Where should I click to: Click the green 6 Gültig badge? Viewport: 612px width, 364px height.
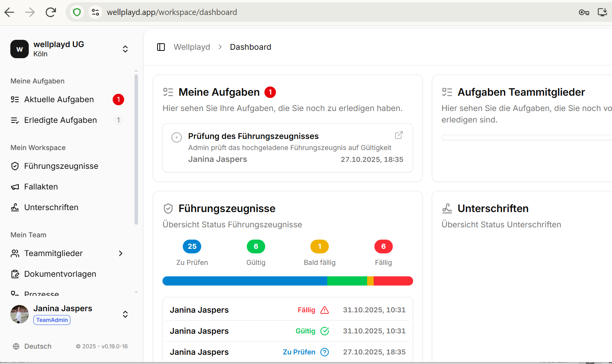[x=256, y=246]
